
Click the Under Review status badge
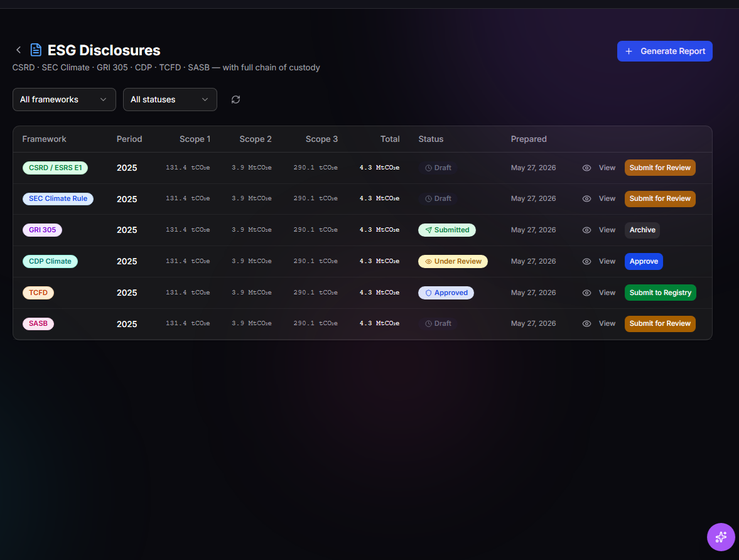click(453, 261)
